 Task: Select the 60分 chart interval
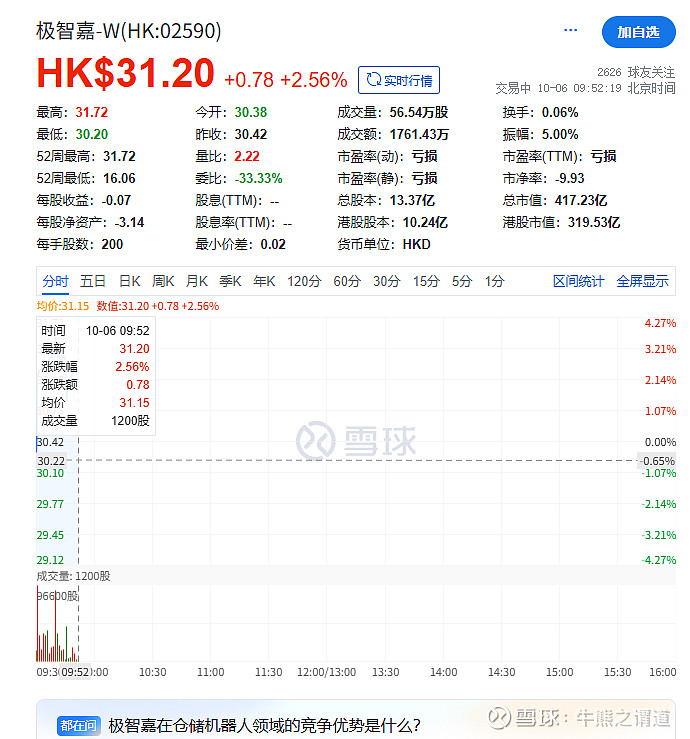point(347,281)
